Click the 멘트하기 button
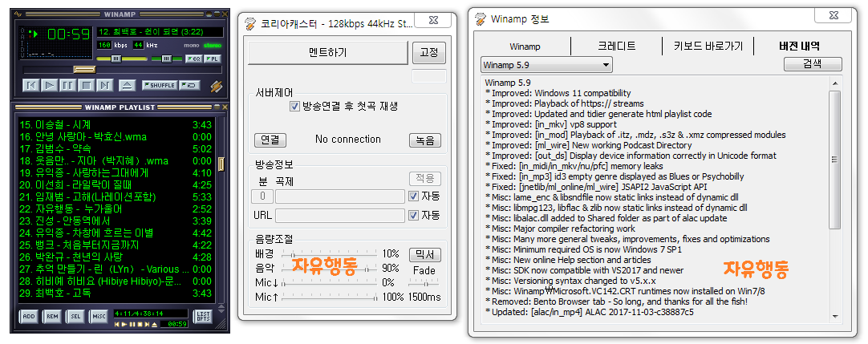This screenshot has height=344, width=868. tap(328, 53)
